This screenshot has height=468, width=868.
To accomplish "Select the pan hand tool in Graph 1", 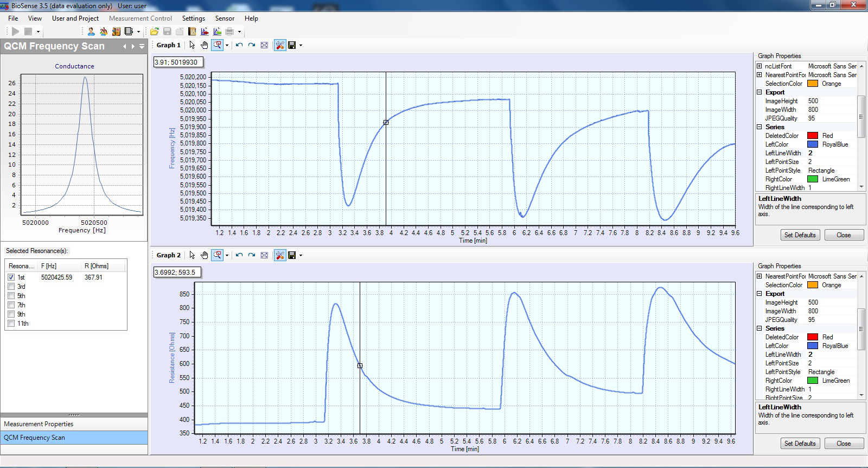I will pos(205,45).
